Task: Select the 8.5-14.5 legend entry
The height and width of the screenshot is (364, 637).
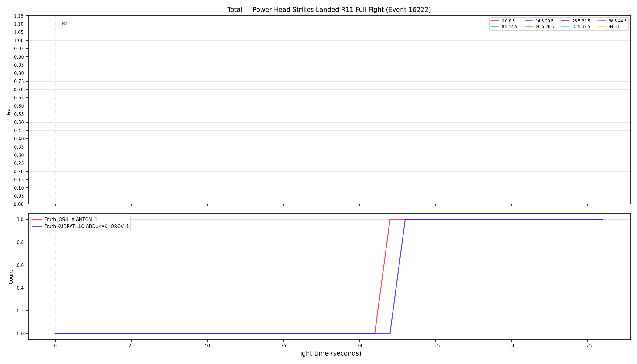Action: pos(504,27)
